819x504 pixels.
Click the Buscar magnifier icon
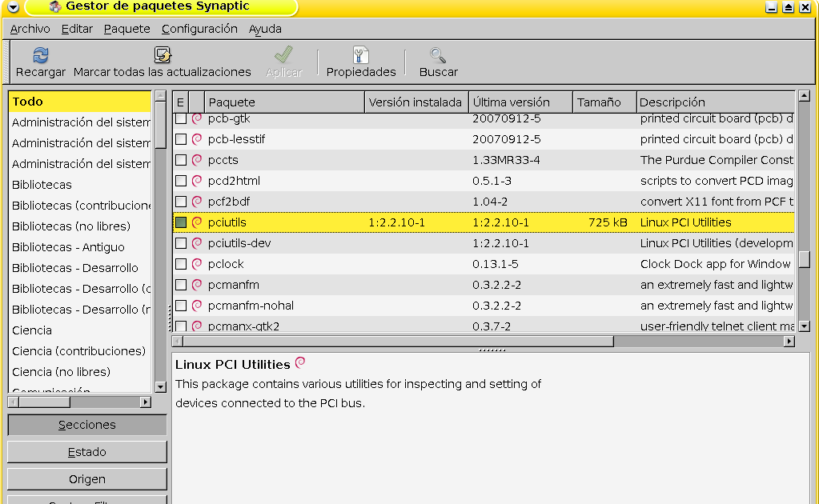click(x=438, y=54)
